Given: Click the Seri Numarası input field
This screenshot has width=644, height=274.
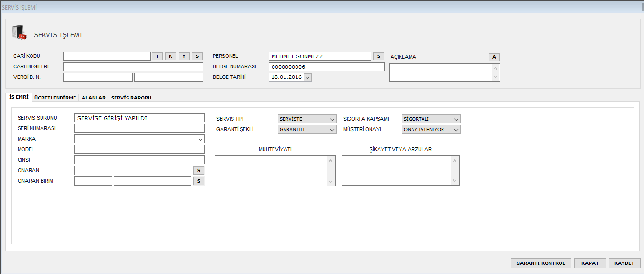Looking at the screenshot, I should click(139, 129).
